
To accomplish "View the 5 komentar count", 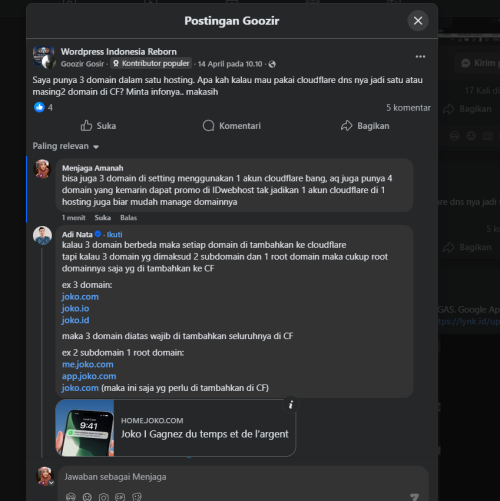I will tap(408, 108).
